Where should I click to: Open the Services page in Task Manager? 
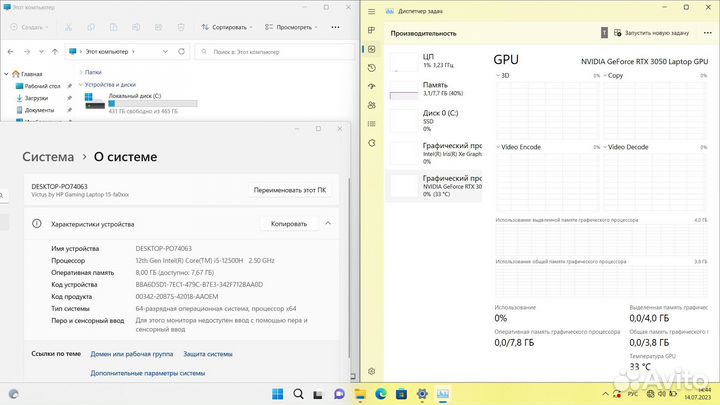(371, 143)
